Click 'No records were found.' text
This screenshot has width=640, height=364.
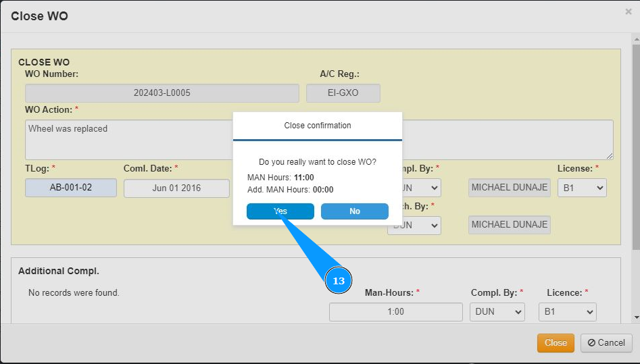pos(74,293)
